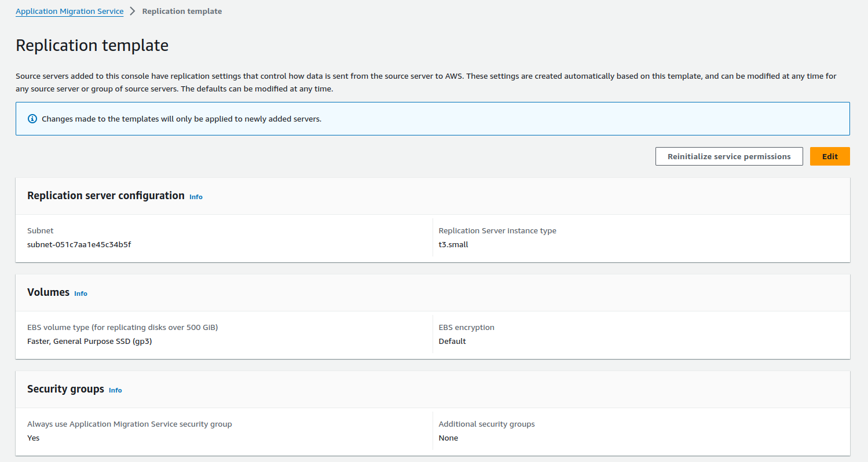868x462 pixels.
Task: Click Always use Application Migration Service security group label
Action: [130, 424]
